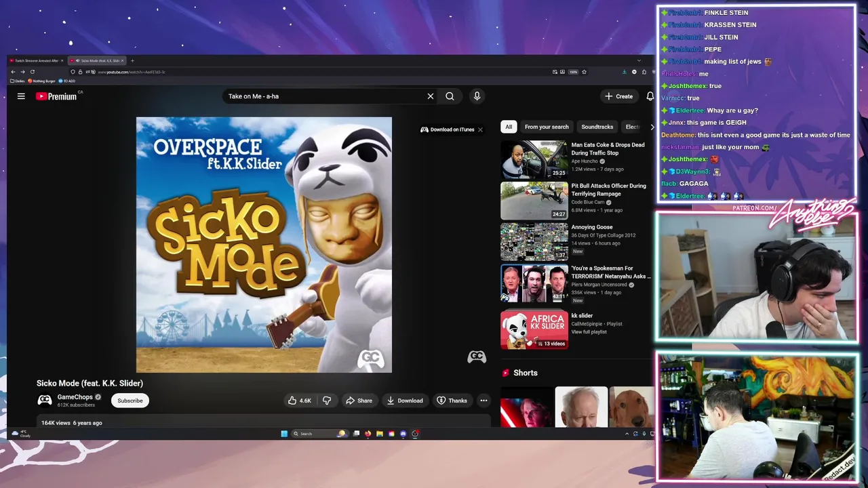Open Pit Bull Attacks Officer video thumbnail
Image resolution: width=868 pixels, height=488 pixels.
[534, 201]
